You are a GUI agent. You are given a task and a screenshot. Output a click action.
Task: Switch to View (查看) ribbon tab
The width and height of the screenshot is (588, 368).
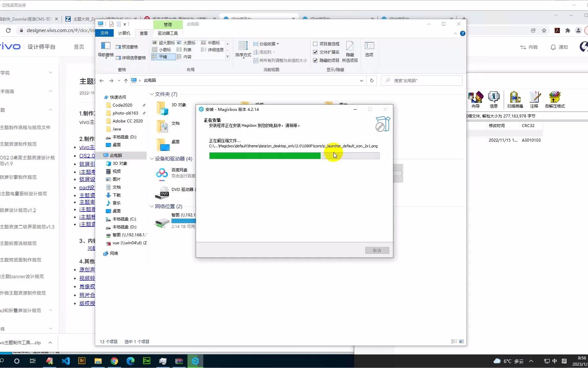pos(144,33)
